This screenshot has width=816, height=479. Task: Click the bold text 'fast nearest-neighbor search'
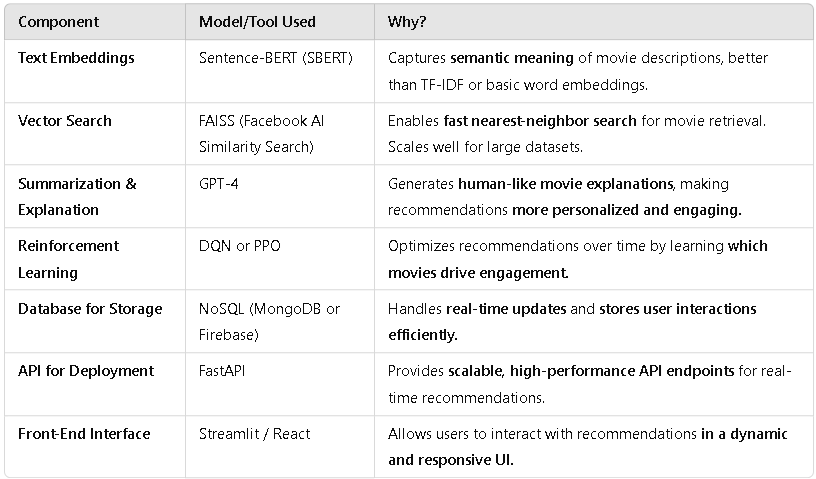(540, 121)
